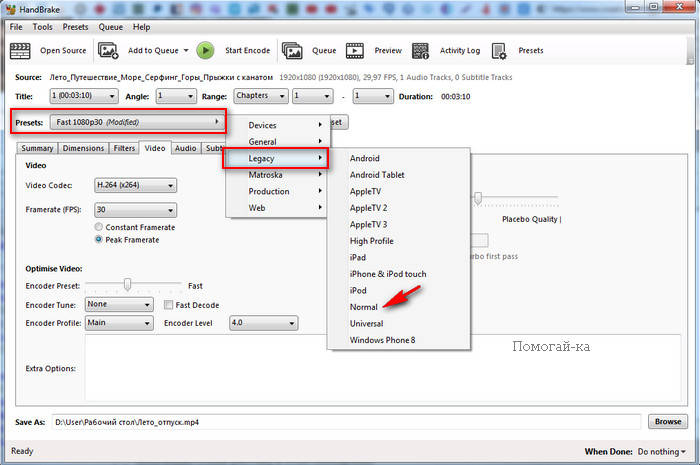Viewport: 700px width, 465px height.
Task: Click the Browse button
Action: pyautogui.click(x=668, y=422)
